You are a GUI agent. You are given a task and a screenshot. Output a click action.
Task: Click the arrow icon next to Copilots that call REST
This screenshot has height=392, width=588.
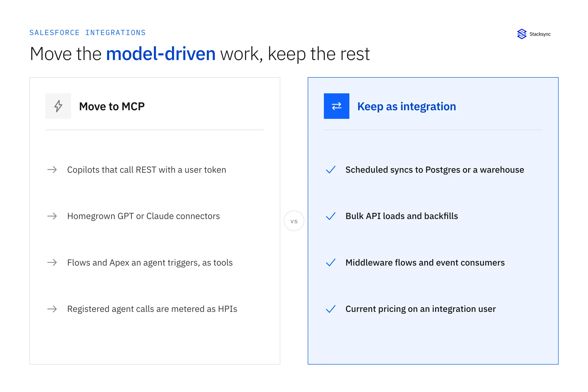pos(52,170)
